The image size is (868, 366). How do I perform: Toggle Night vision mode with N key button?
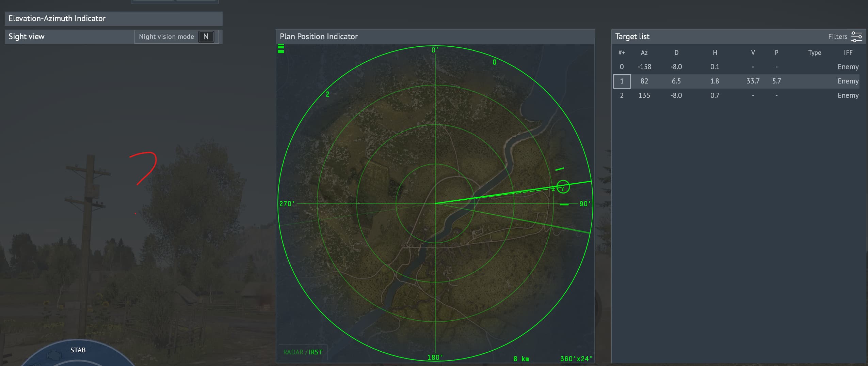click(x=206, y=37)
